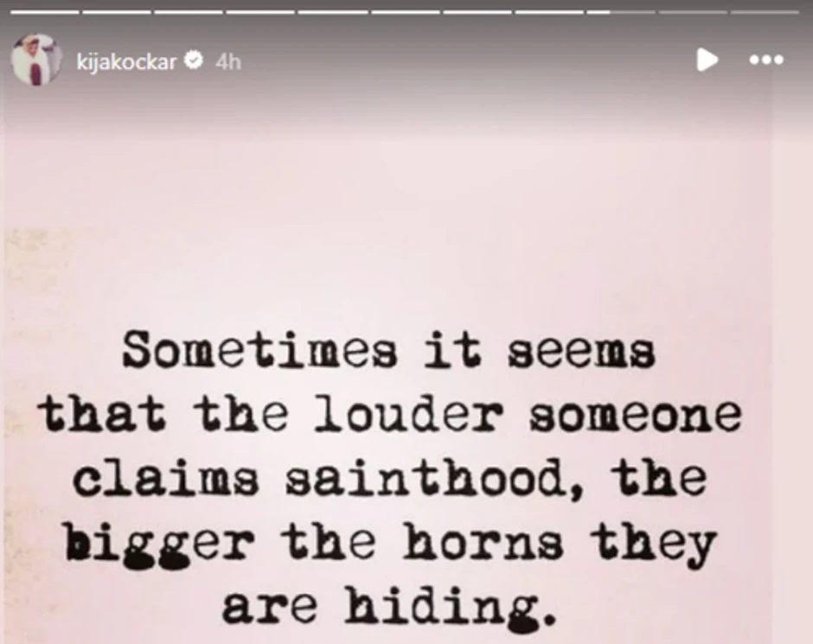Jump to the second story progress segment
This screenshot has height=644, width=813.
tap(116, 11)
